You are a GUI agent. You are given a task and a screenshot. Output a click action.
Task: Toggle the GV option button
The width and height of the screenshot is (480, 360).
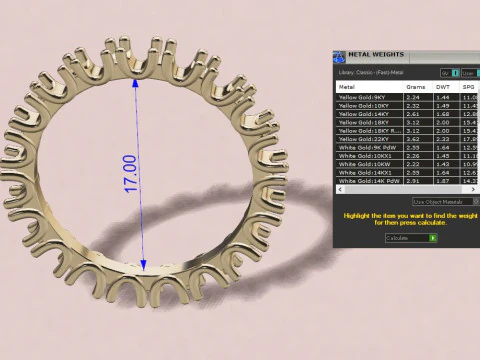tap(450, 73)
